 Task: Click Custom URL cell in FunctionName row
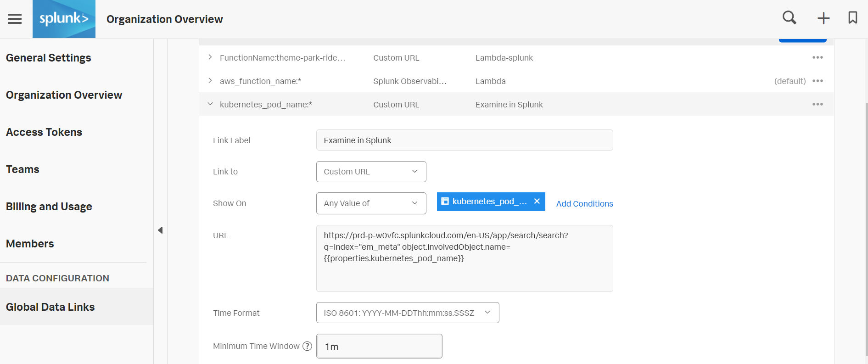396,58
